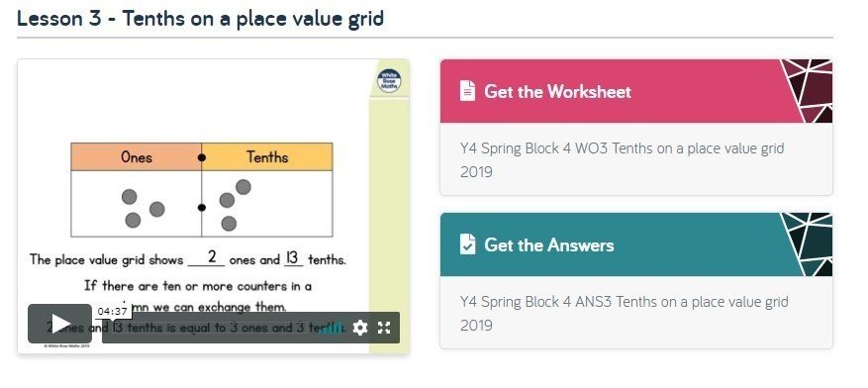Viewport: 868px width, 388px height.
Task: Click the worksheet document icon
Action: click(x=467, y=91)
